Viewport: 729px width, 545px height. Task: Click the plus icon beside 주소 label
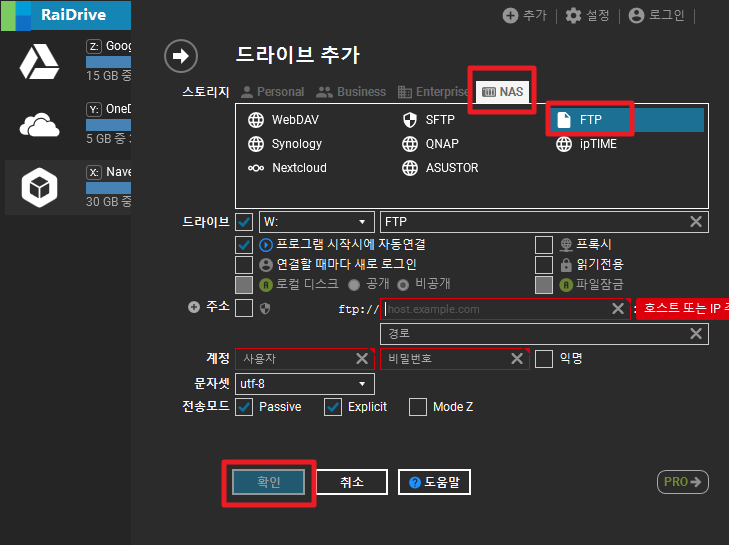[x=194, y=307]
